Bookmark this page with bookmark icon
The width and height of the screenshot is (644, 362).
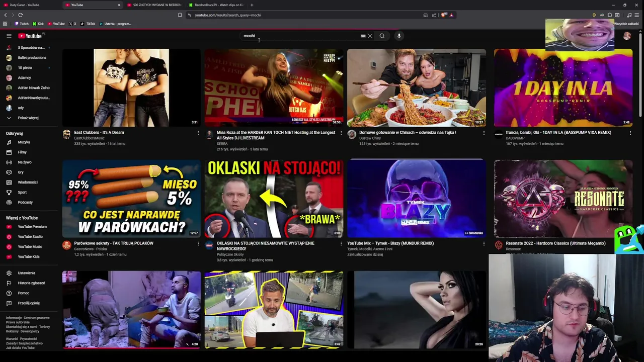180,15
